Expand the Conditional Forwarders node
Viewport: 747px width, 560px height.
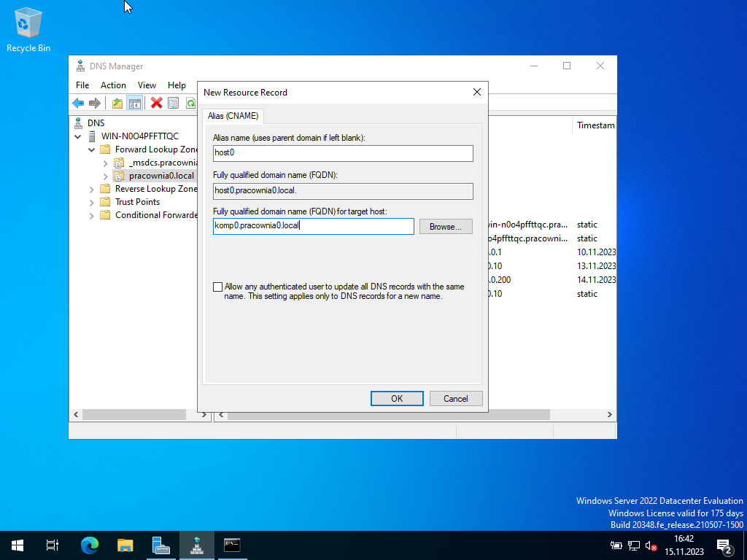[91, 215]
